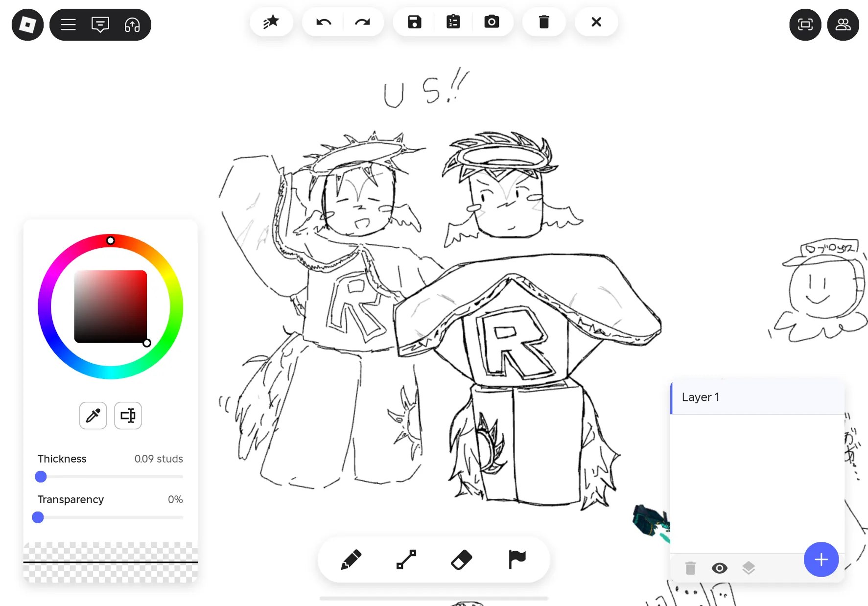Click the Transparency slider handle
The height and width of the screenshot is (606, 868).
coord(38,517)
